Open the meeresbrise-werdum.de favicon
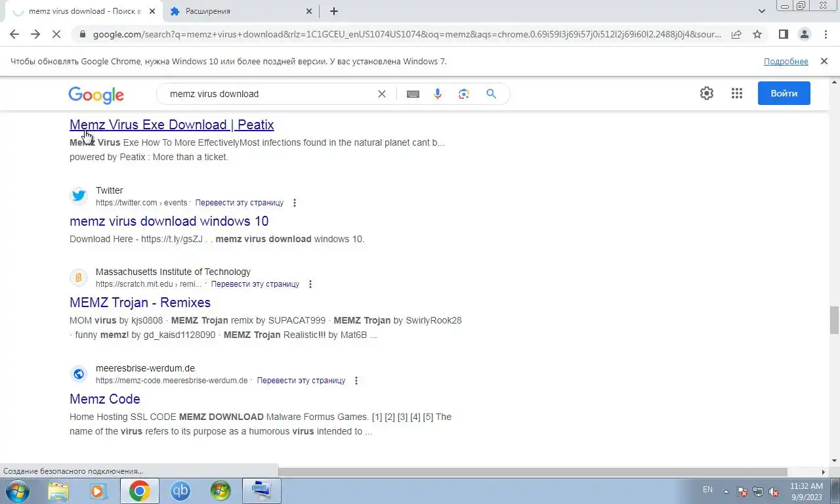The width and height of the screenshot is (840, 504). pyautogui.click(x=79, y=374)
